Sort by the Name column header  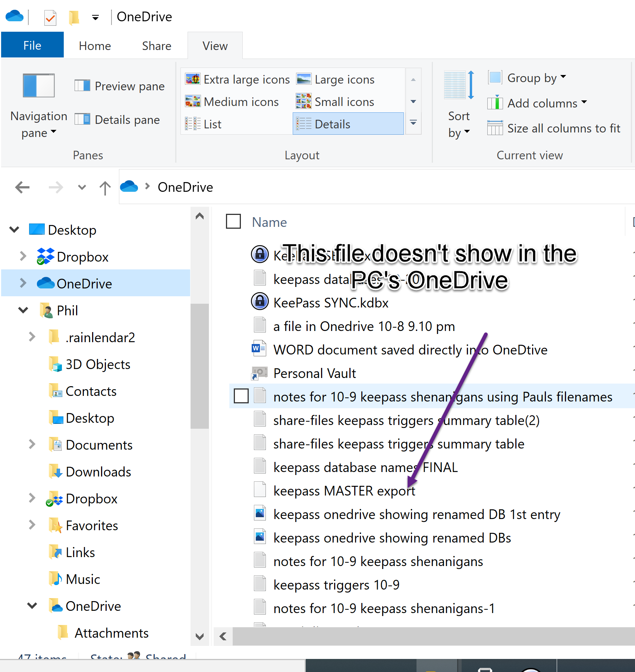(x=270, y=222)
